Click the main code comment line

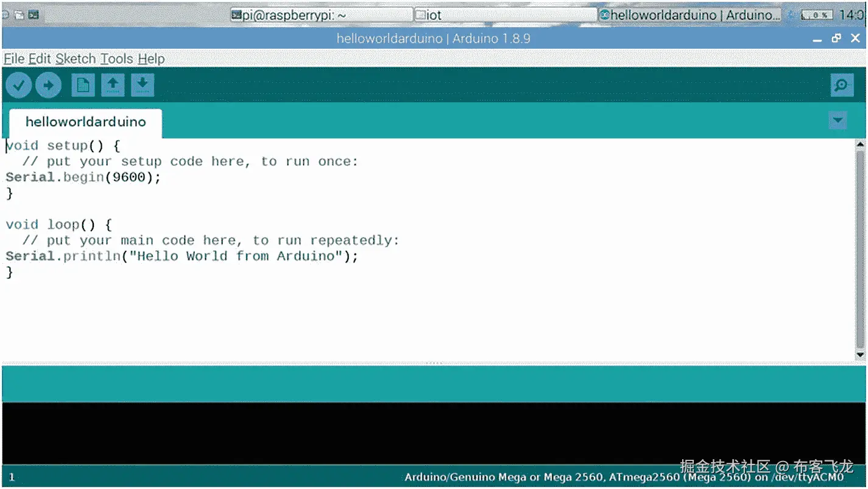coord(210,241)
